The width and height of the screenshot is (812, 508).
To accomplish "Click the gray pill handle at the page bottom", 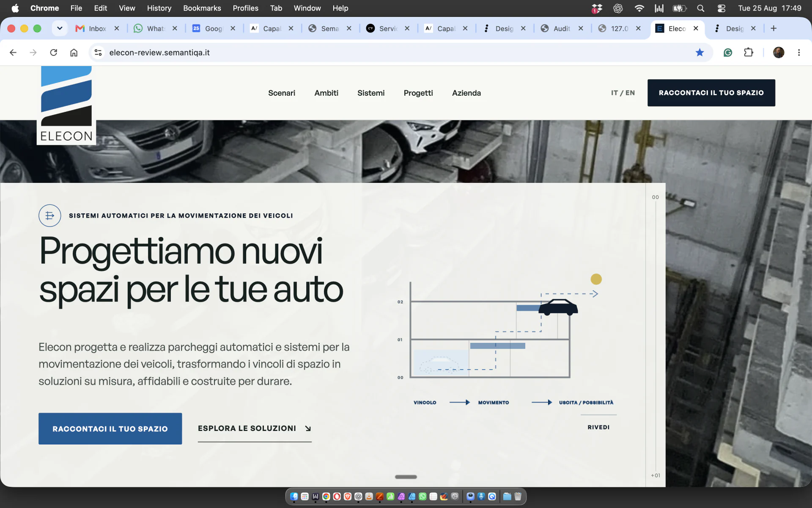I will click(406, 477).
